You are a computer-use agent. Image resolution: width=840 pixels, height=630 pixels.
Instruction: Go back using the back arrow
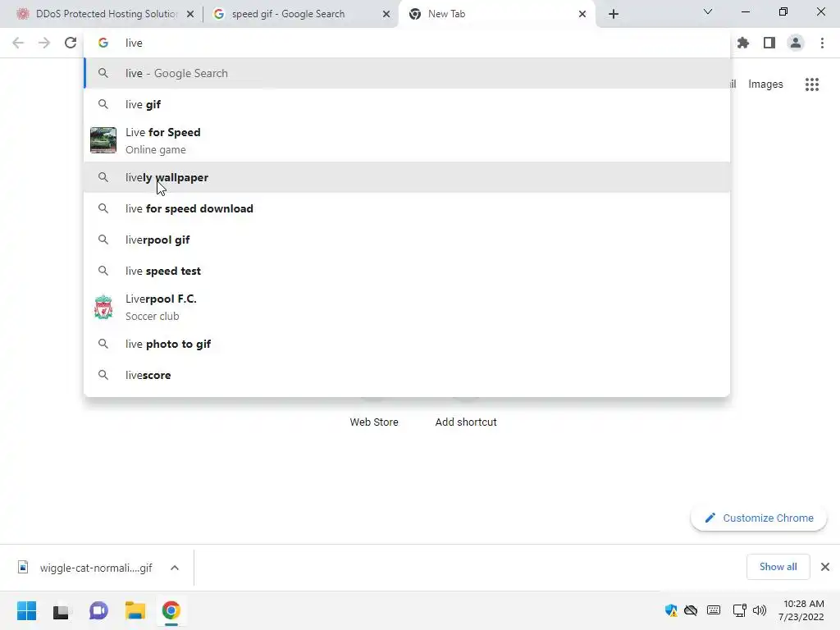tap(18, 43)
